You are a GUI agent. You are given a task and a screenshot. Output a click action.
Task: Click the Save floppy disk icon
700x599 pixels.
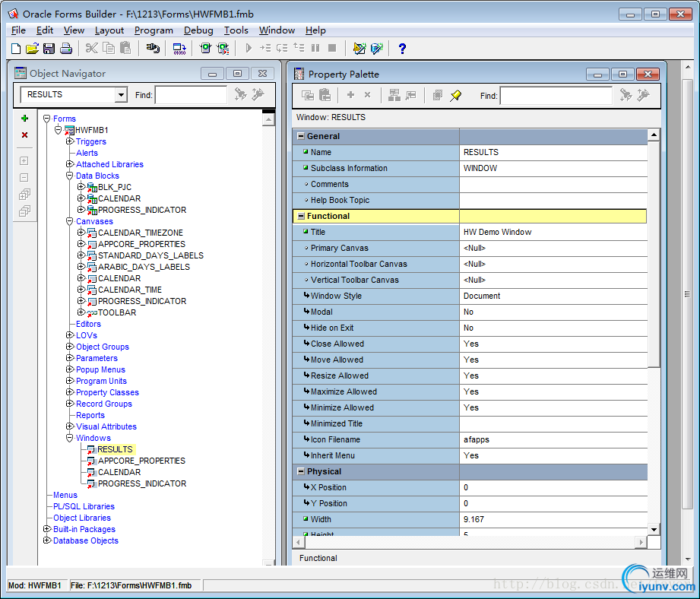[49, 48]
